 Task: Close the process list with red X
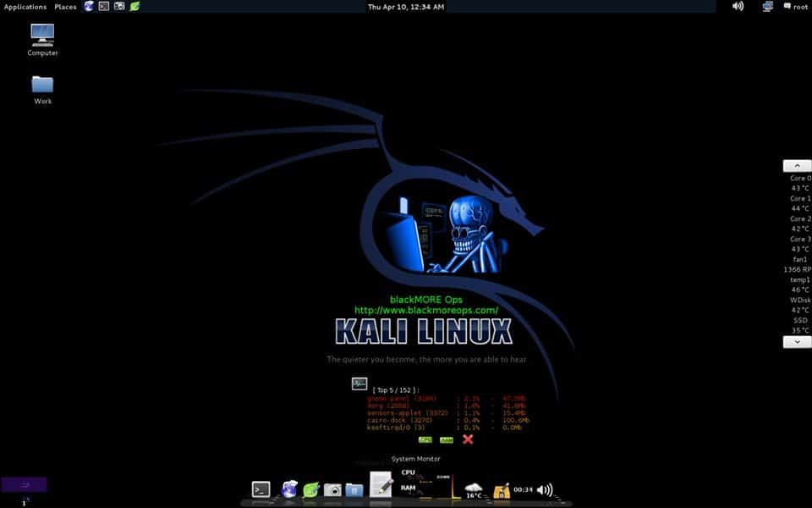[468, 439]
